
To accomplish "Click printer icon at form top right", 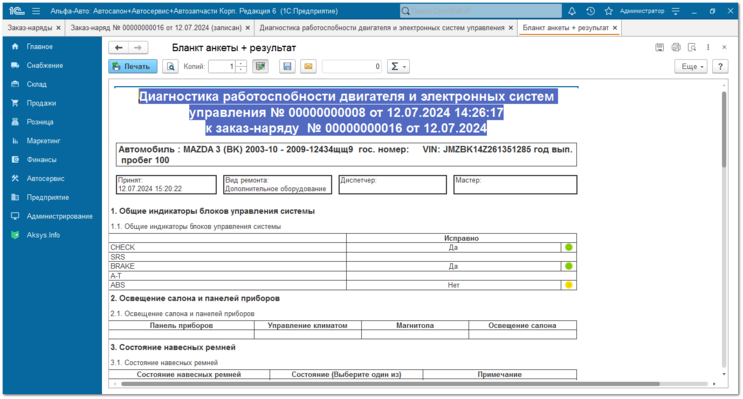I will [676, 47].
